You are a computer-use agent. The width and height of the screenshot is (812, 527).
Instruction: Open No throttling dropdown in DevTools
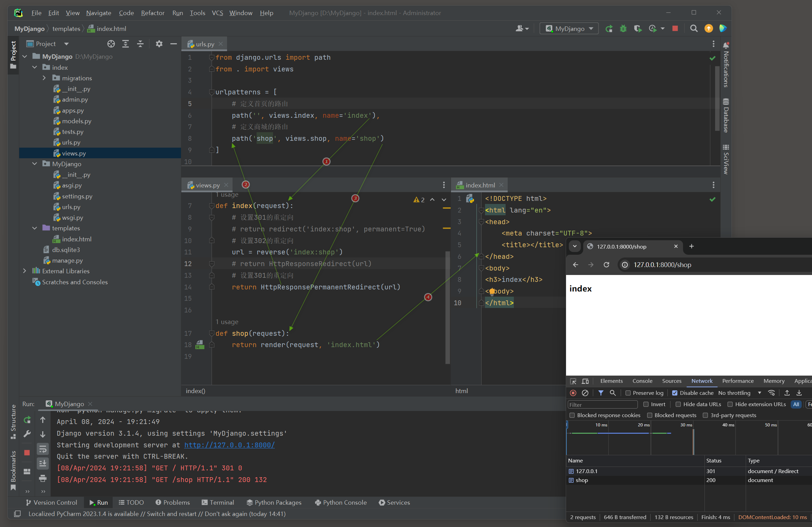(x=740, y=393)
